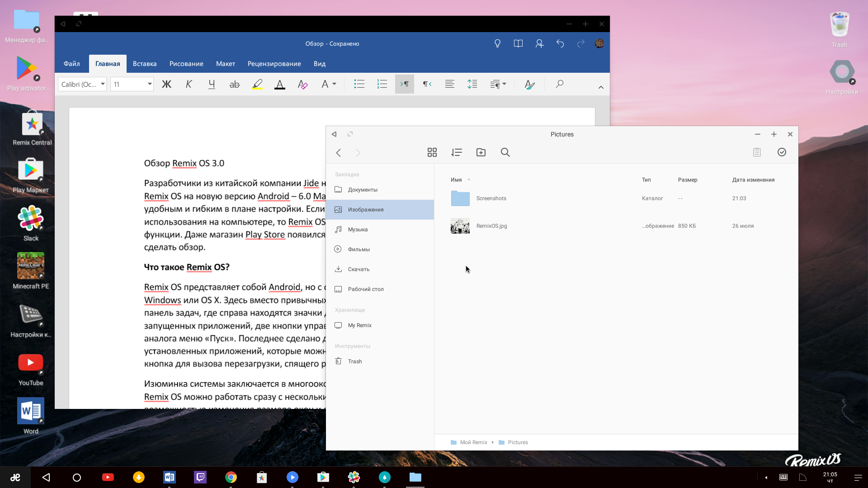Toggle strikethrough formatting in Word
This screenshot has width=868, height=488.
pos(234,84)
